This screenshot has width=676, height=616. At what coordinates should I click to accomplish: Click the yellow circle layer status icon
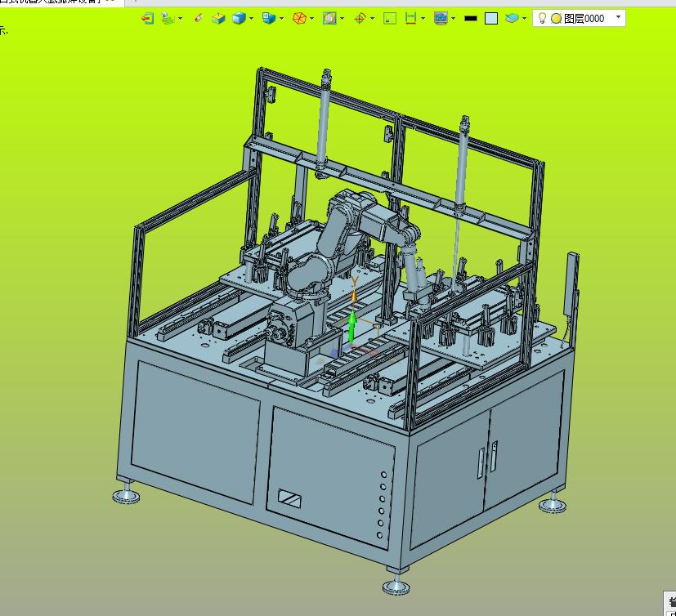556,19
